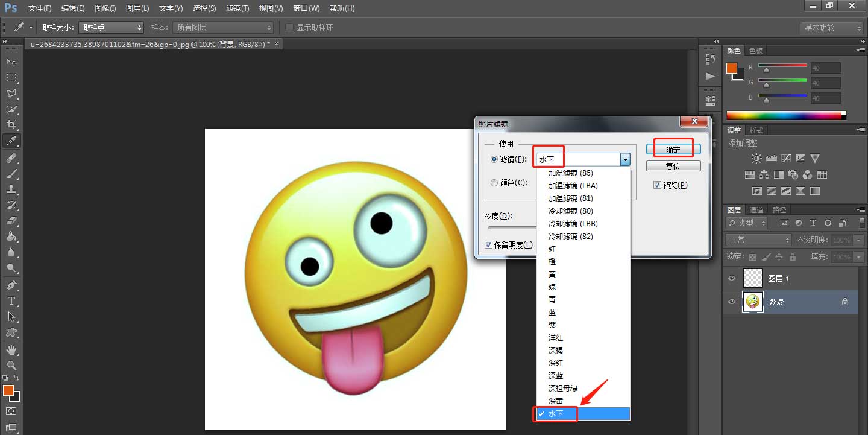The width and height of the screenshot is (868, 435).
Task: Click the 确定 button
Action: click(x=672, y=148)
